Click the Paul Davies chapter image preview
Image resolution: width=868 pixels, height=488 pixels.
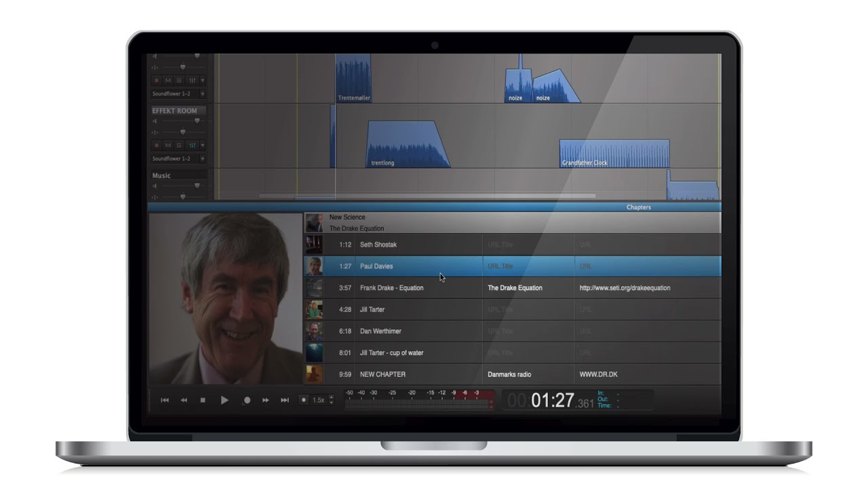225,299
